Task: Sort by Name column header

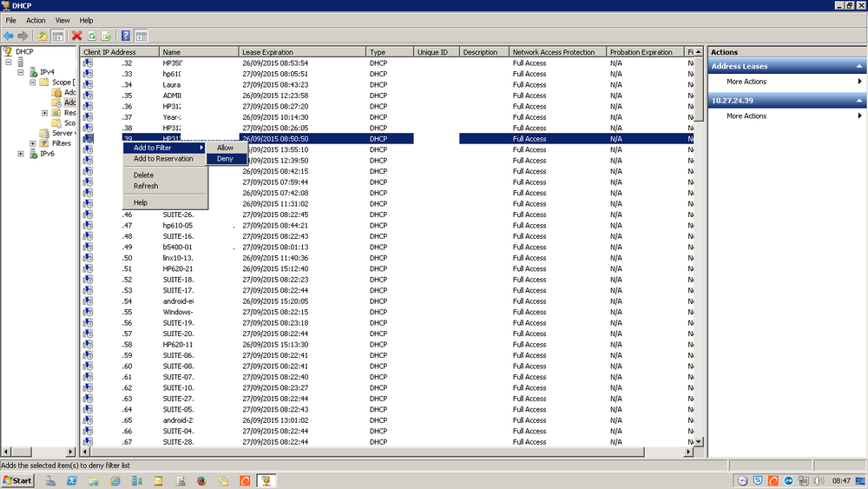Action: click(x=199, y=52)
